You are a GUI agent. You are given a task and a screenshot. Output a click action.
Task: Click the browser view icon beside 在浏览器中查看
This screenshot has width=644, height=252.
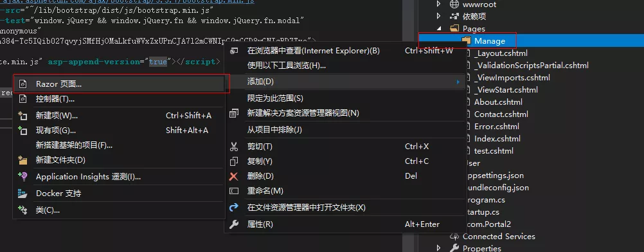click(x=234, y=51)
